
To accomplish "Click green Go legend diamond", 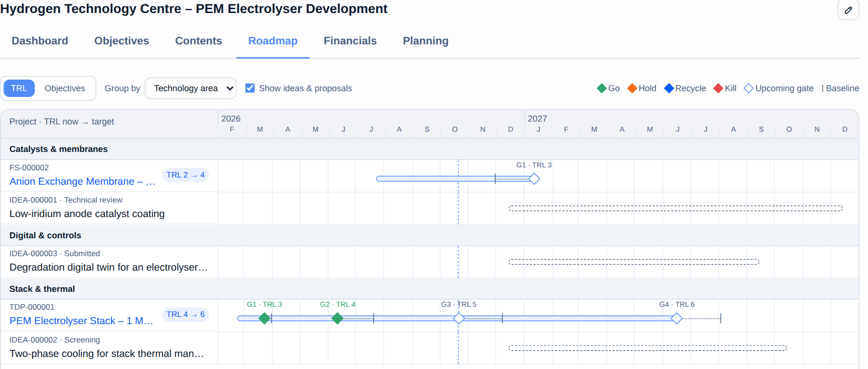I will pos(602,88).
